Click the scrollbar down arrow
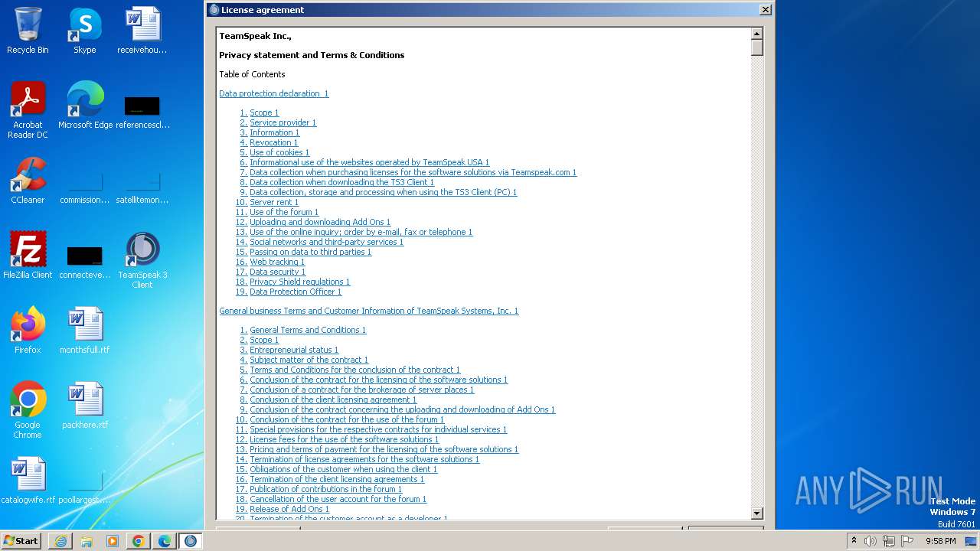 click(757, 514)
